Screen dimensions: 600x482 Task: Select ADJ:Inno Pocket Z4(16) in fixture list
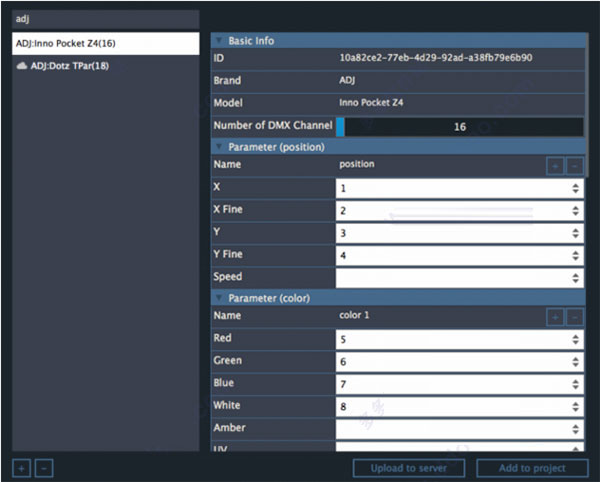click(105, 44)
